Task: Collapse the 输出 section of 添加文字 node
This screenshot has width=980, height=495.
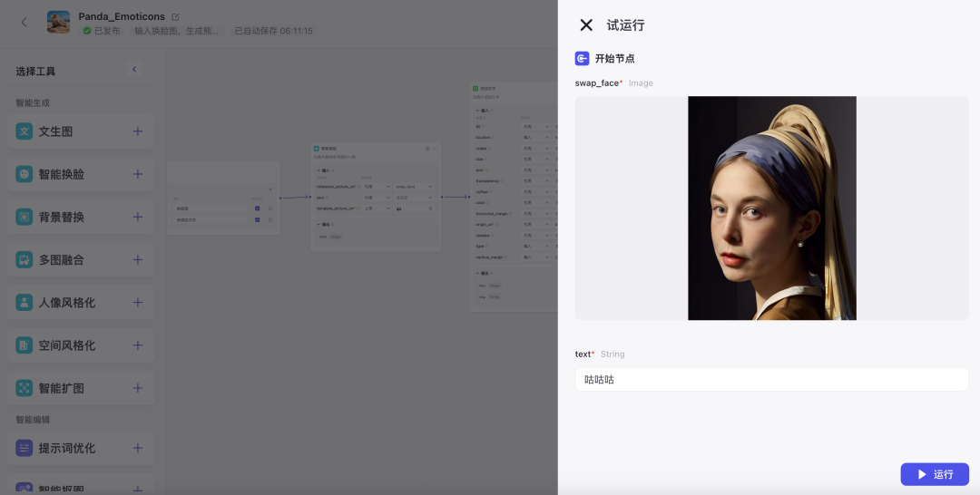Action: point(477,274)
